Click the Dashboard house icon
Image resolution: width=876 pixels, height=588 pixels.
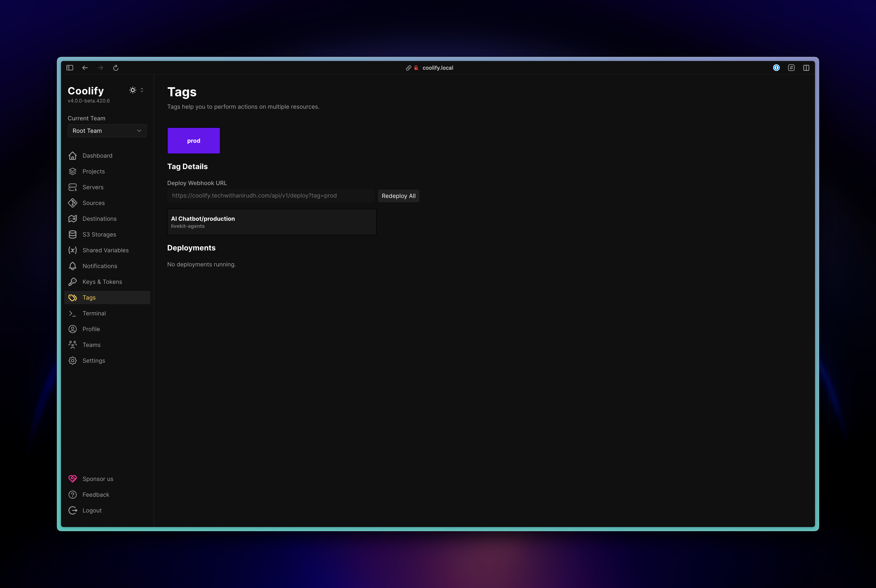tap(72, 156)
